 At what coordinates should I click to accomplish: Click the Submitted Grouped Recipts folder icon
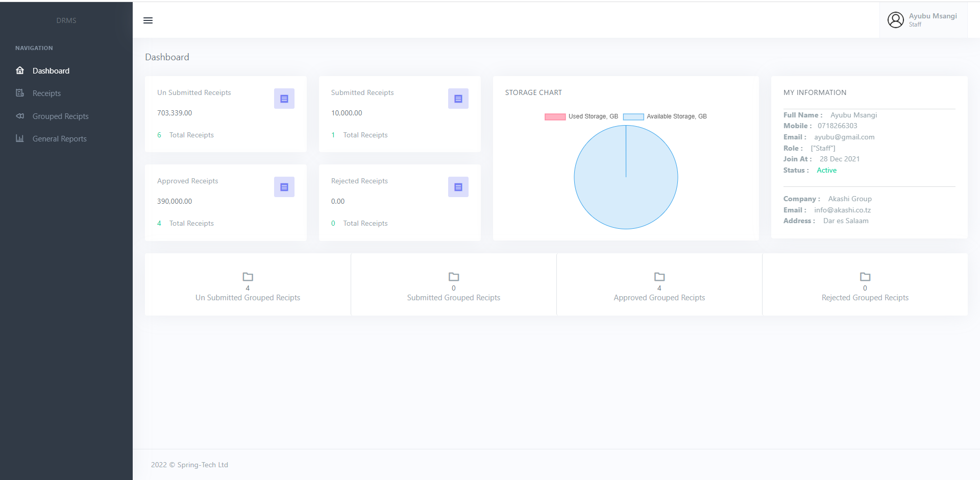coord(454,277)
